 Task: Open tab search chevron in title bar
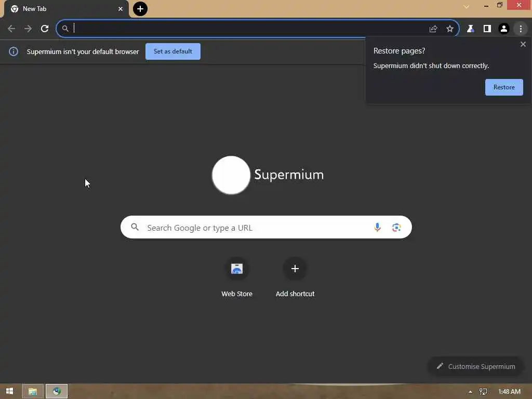pos(467,6)
